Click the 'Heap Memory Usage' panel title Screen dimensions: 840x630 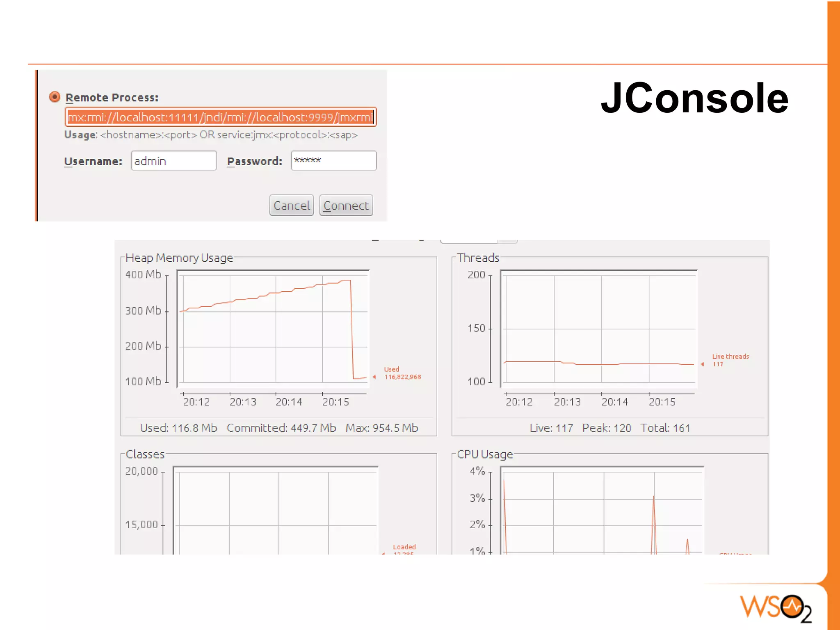(x=179, y=258)
